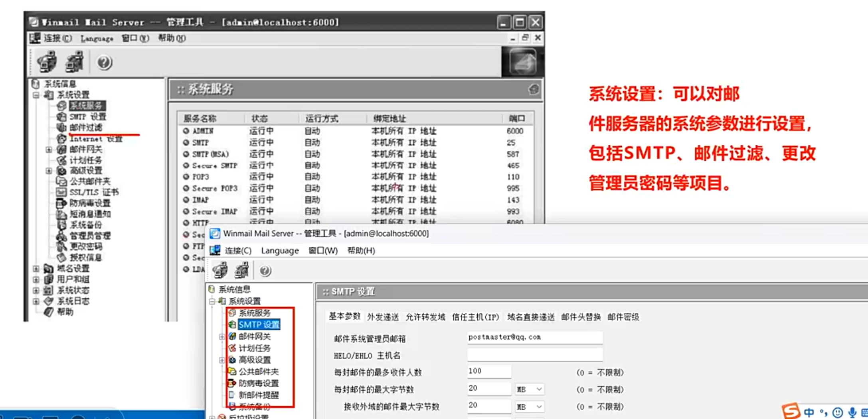Viewport: 868px width, 419px height.
Task: Open the emoji panel in the input method bar
Action: point(838,413)
